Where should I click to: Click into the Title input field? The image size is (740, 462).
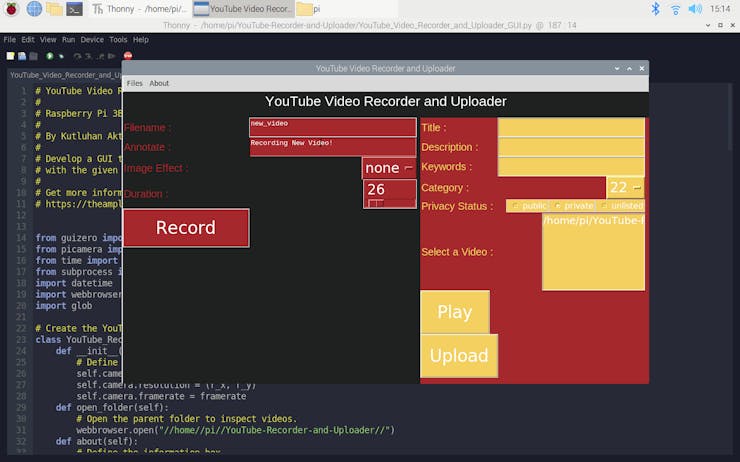point(571,128)
